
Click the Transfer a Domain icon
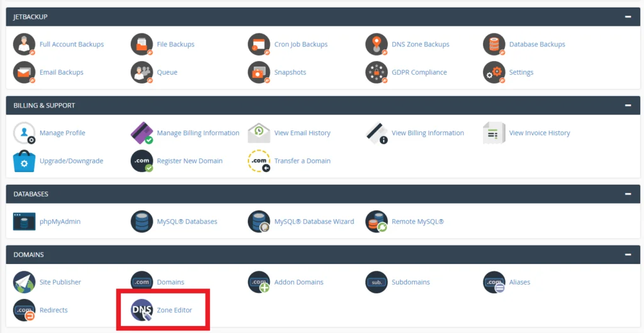pos(259,161)
